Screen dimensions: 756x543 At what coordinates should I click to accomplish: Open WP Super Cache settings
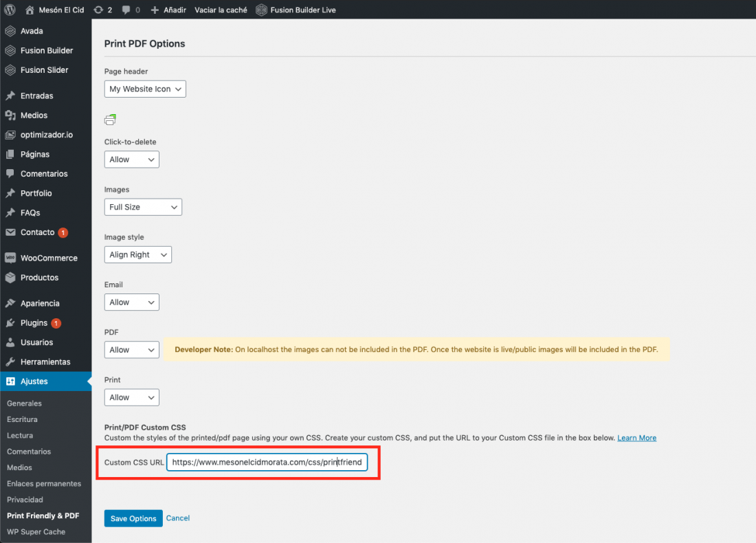pyautogui.click(x=36, y=532)
